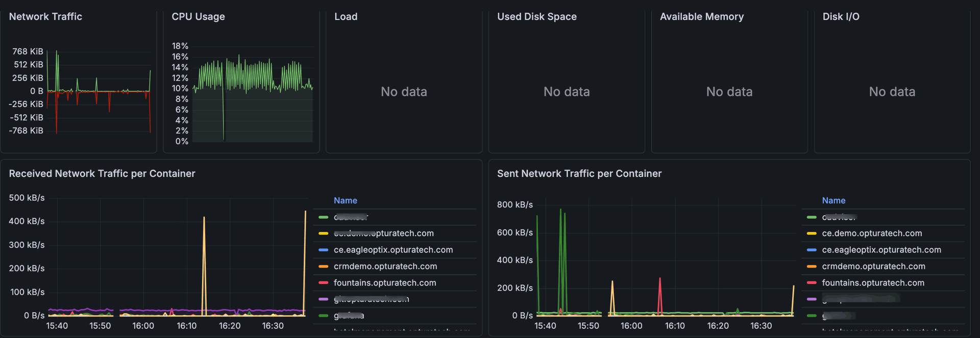Open the Network Traffic panel title menu
This screenshot has width=980, height=338.
click(45, 17)
